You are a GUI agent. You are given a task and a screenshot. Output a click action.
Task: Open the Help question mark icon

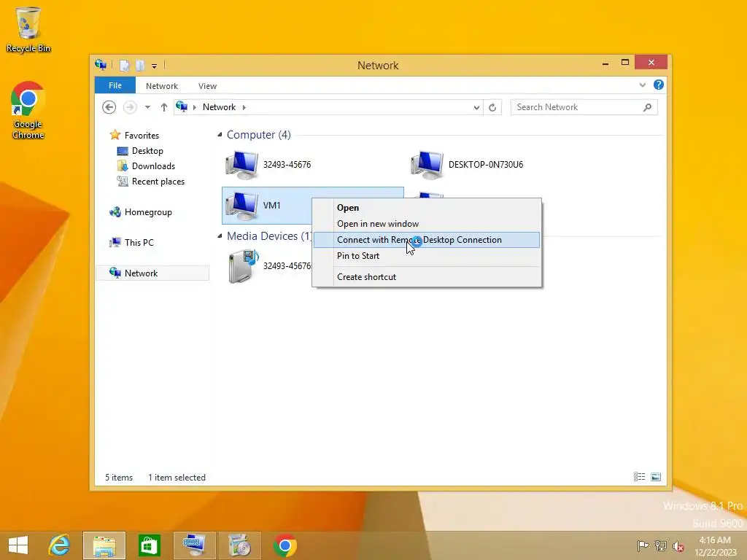(659, 85)
